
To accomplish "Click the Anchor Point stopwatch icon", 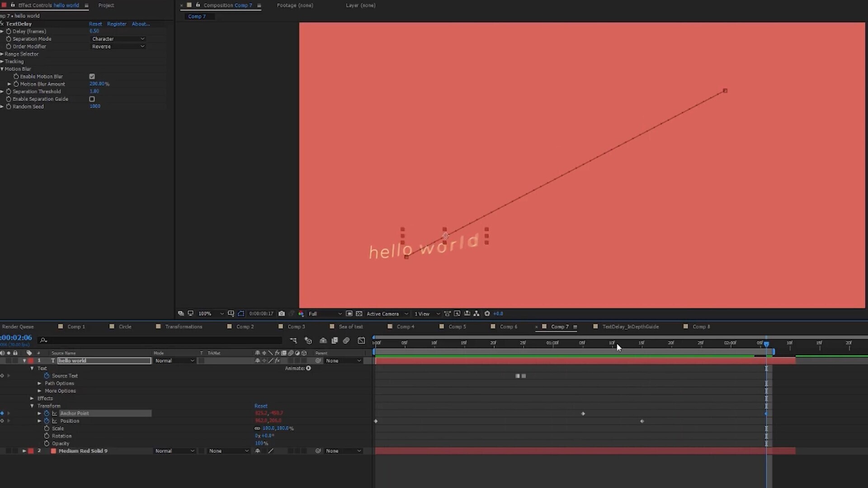I will [x=47, y=413].
